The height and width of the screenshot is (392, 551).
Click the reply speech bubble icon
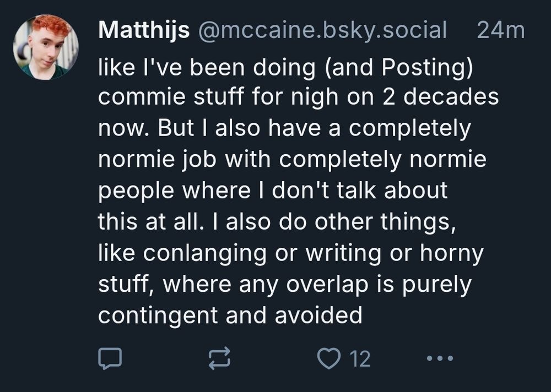(x=109, y=359)
